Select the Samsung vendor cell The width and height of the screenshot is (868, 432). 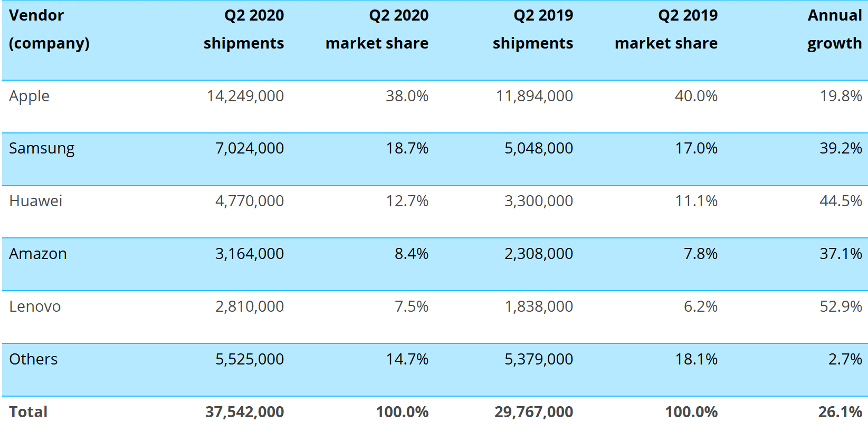(42, 149)
